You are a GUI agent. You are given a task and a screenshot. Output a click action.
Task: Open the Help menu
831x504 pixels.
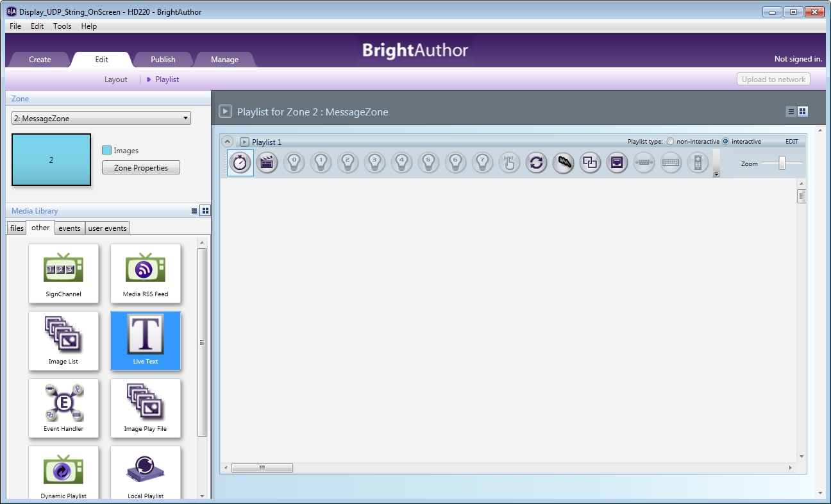pos(89,26)
